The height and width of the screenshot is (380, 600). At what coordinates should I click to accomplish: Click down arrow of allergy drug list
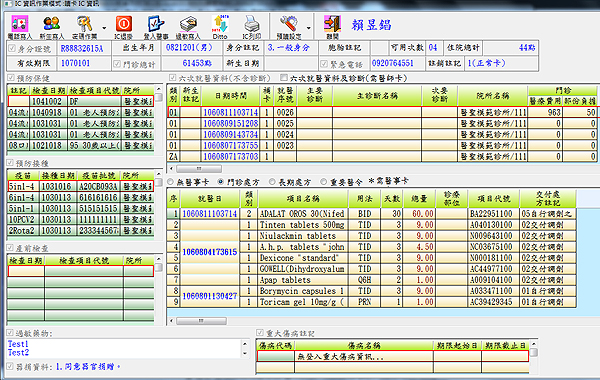point(245,354)
